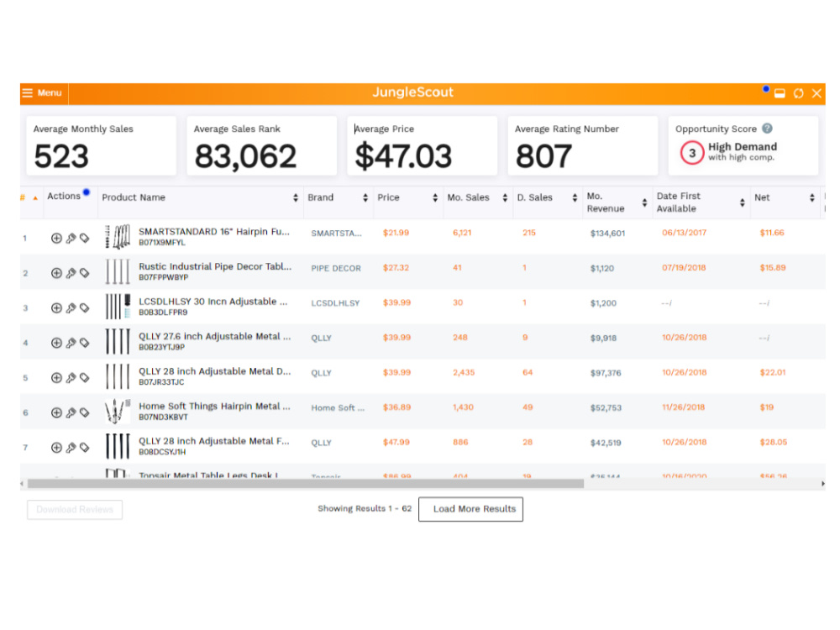840x630 pixels.
Task: Click tag icon in Home Soft Things row
Action: point(85,412)
